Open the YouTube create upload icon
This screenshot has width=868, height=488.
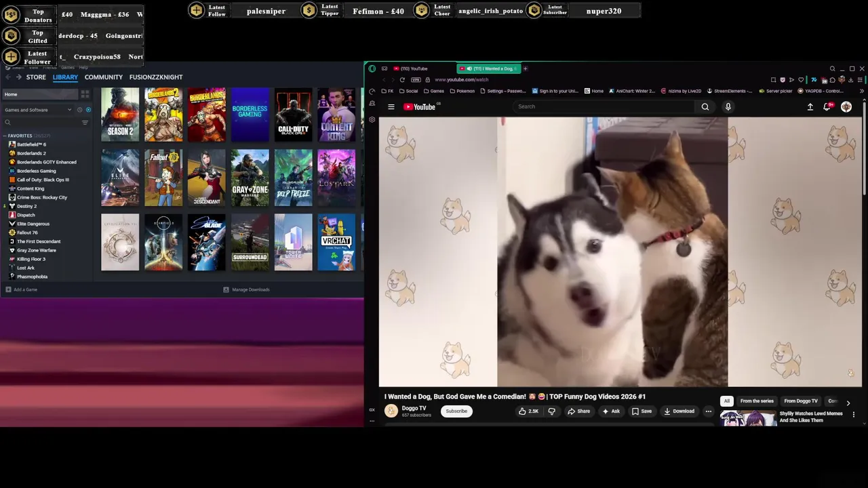(x=810, y=106)
